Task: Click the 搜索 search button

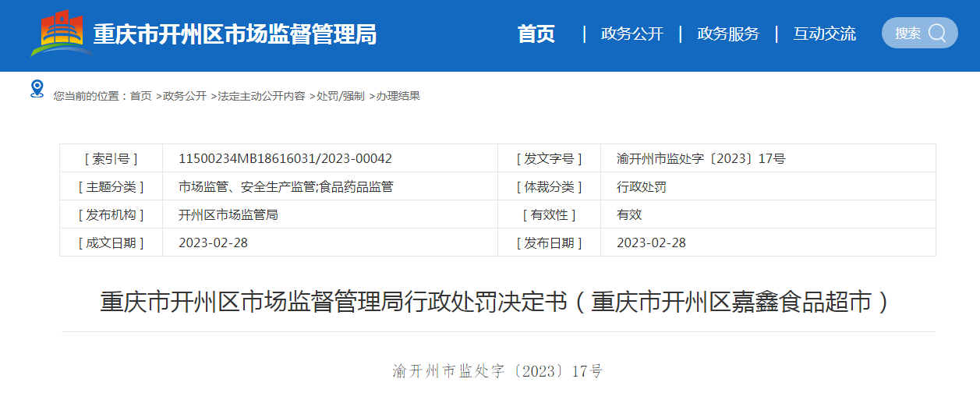Action: pos(920,33)
